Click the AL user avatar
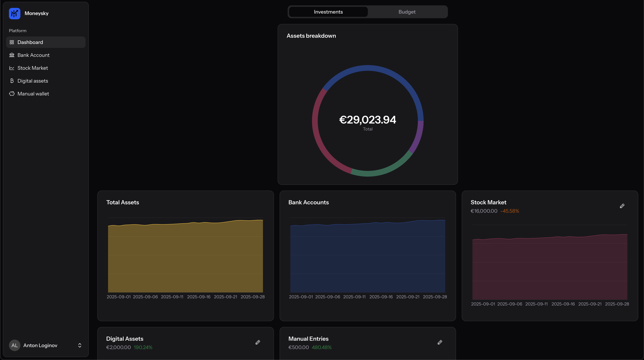Viewport: 644px width, 360px height. pos(14,345)
